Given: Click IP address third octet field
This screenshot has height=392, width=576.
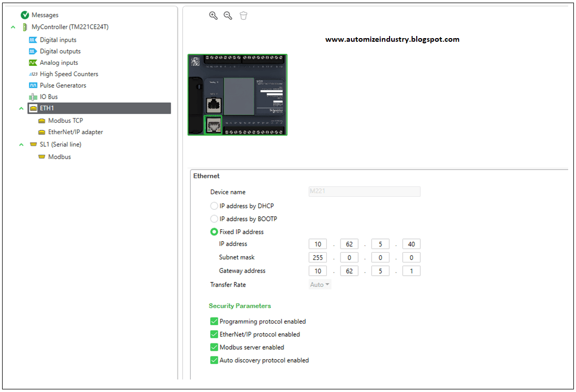Looking at the screenshot, I should click(x=380, y=244).
